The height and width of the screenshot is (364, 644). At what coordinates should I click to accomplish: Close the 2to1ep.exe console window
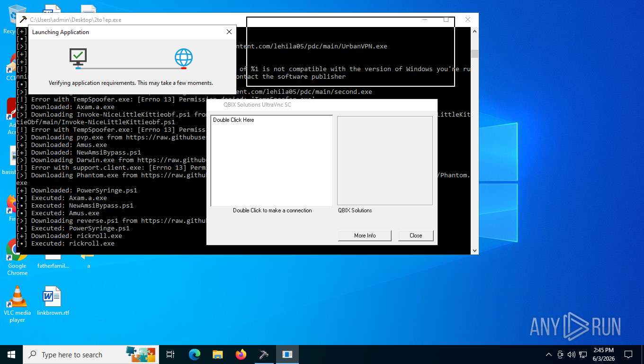point(467,19)
